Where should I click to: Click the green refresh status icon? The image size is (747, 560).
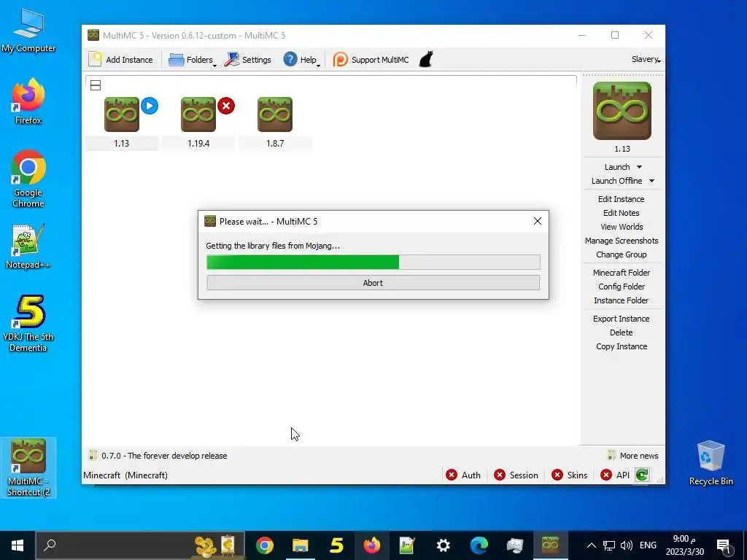(x=642, y=475)
